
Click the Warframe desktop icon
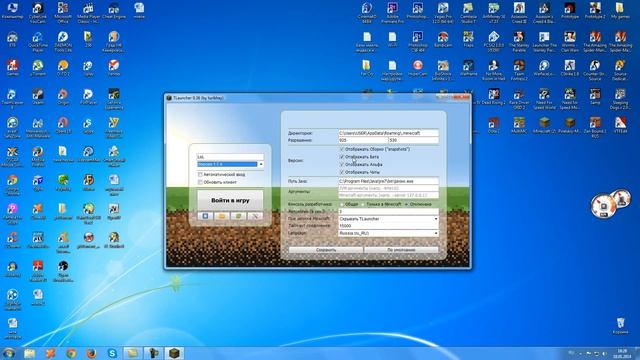(x=468, y=68)
